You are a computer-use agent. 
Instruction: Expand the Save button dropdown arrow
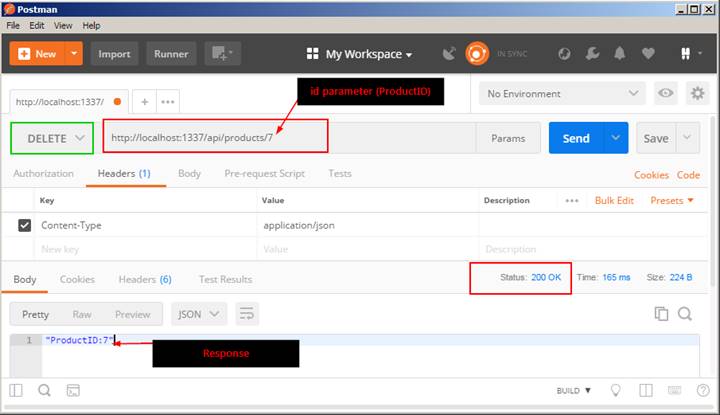tap(687, 138)
